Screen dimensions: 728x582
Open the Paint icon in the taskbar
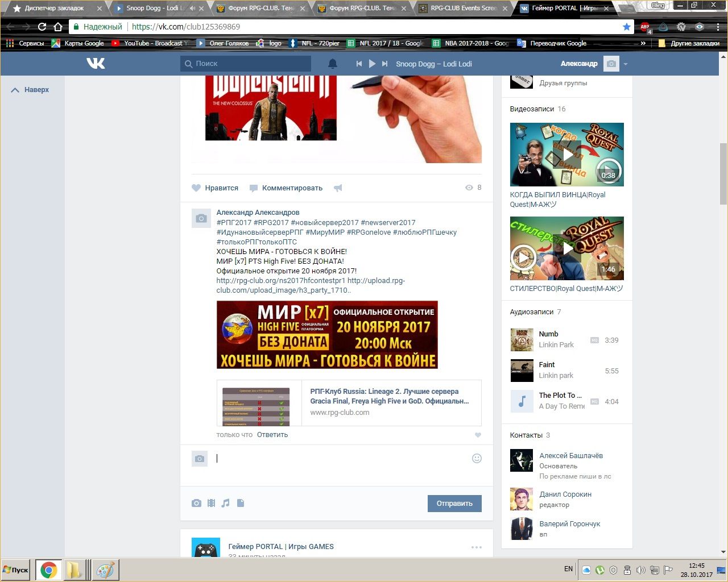(104, 570)
